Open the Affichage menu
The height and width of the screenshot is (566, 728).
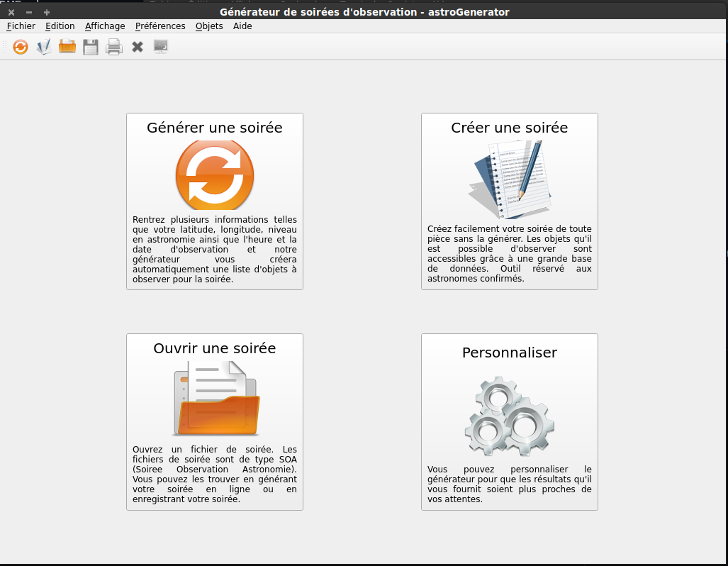point(105,26)
